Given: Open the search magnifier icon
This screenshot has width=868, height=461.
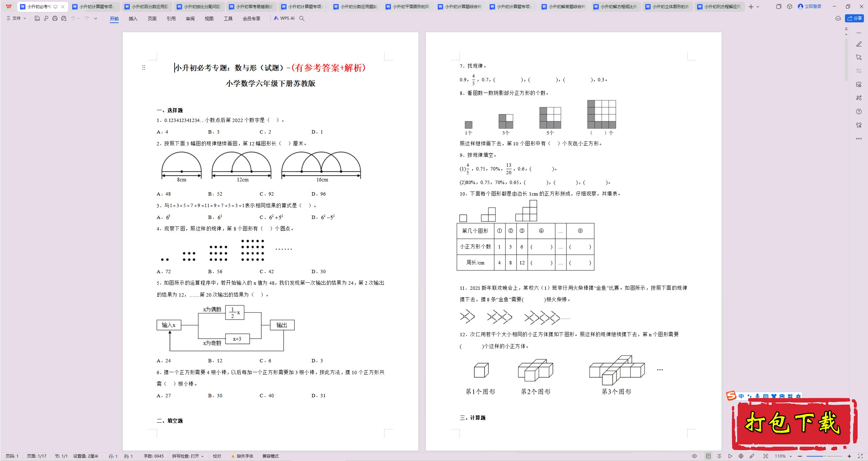Looking at the screenshot, I should click(x=302, y=18).
